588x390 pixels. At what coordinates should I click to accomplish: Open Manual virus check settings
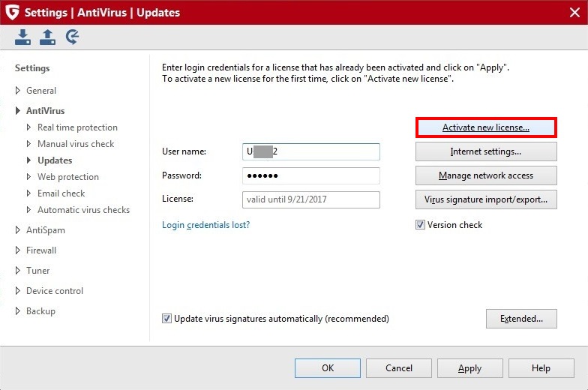76,144
